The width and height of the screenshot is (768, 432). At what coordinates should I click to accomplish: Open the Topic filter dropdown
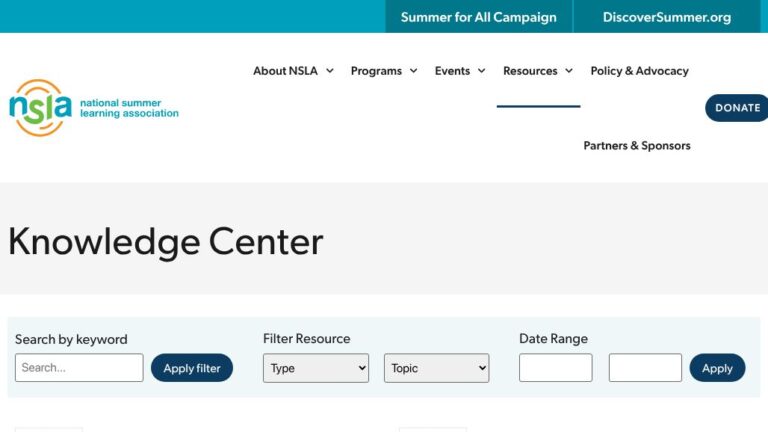[x=436, y=368]
